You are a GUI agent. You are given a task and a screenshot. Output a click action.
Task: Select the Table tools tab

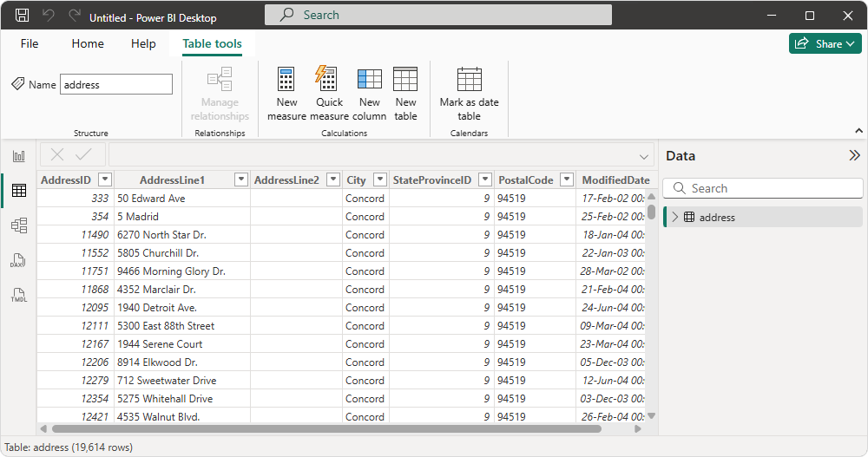coord(212,43)
